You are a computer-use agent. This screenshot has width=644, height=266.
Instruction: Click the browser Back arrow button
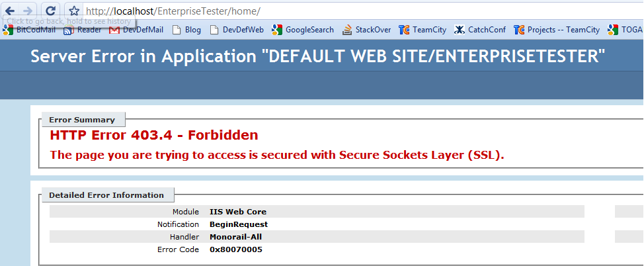(10, 11)
